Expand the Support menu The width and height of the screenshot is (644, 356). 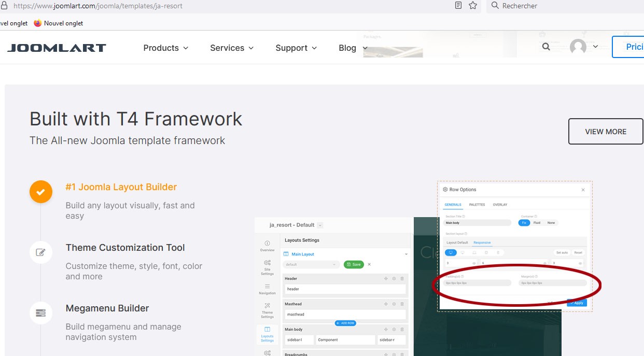click(x=296, y=48)
